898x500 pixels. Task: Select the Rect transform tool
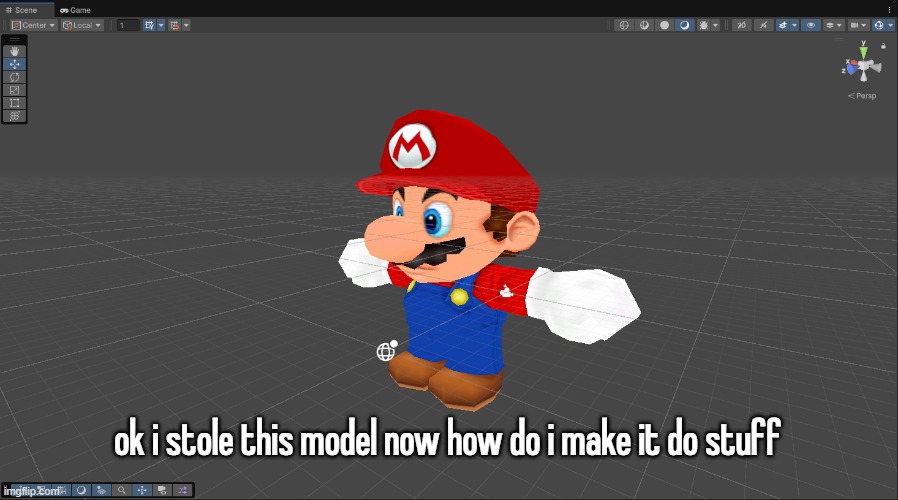click(14, 103)
